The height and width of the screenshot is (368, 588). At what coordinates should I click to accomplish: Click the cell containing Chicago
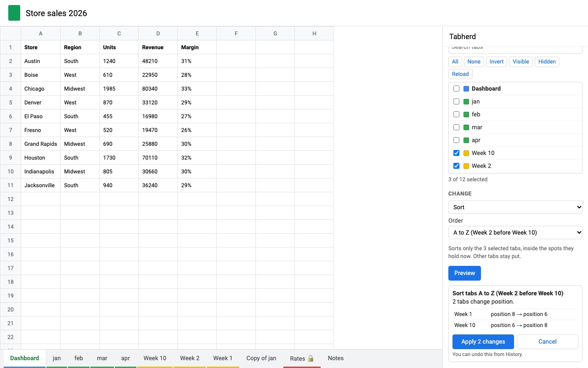pyautogui.click(x=41, y=89)
